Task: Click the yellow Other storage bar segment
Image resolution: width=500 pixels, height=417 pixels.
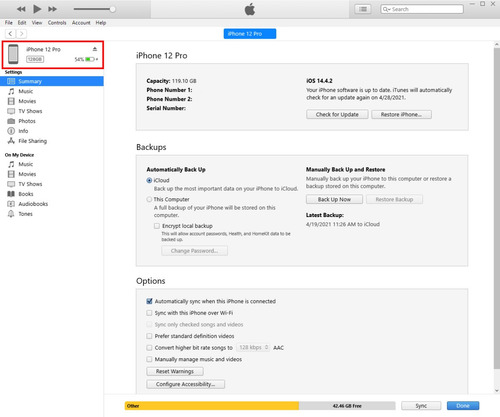Action: click(212, 406)
